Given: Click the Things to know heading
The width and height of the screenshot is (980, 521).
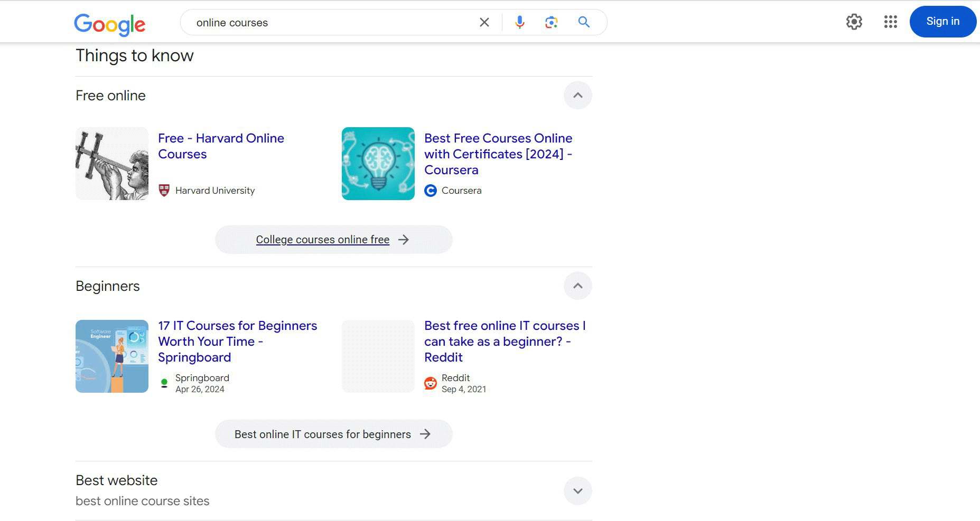Looking at the screenshot, I should coord(135,55).
